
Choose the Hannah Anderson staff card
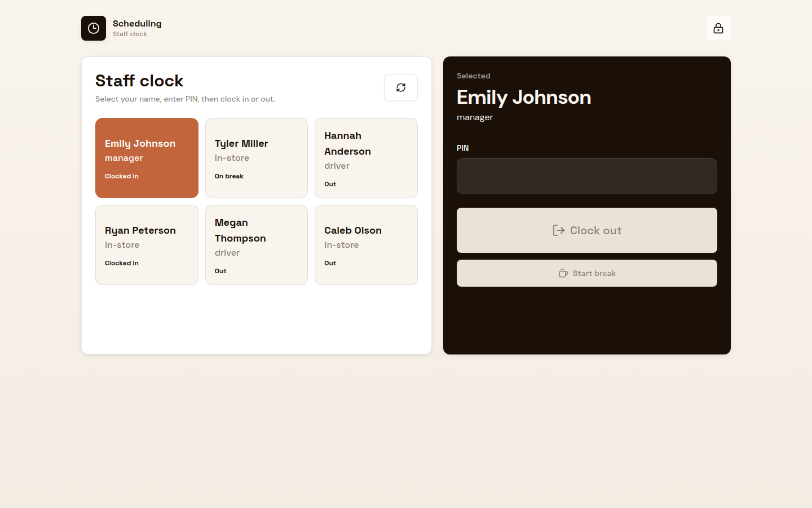point(366,158)
